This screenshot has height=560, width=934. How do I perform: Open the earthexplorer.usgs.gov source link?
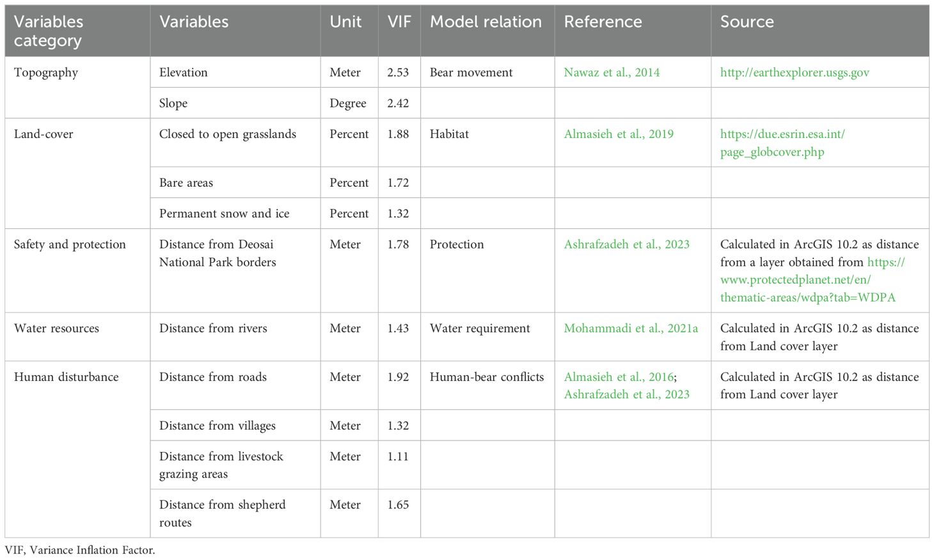[794, 72]
